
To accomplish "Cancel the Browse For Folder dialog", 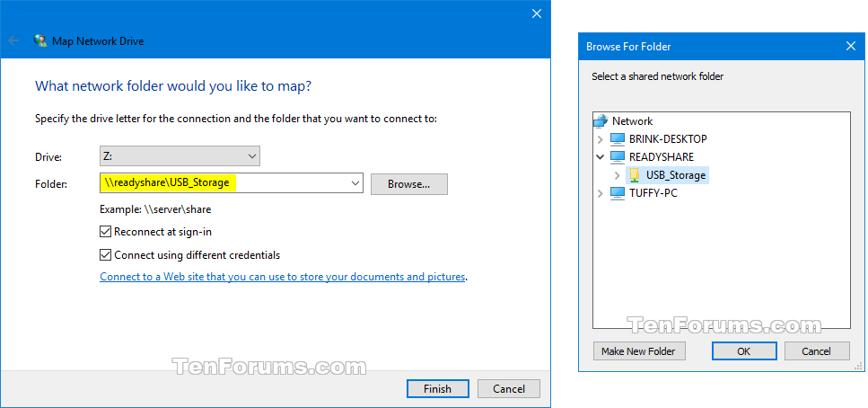I will click(817, 350).
